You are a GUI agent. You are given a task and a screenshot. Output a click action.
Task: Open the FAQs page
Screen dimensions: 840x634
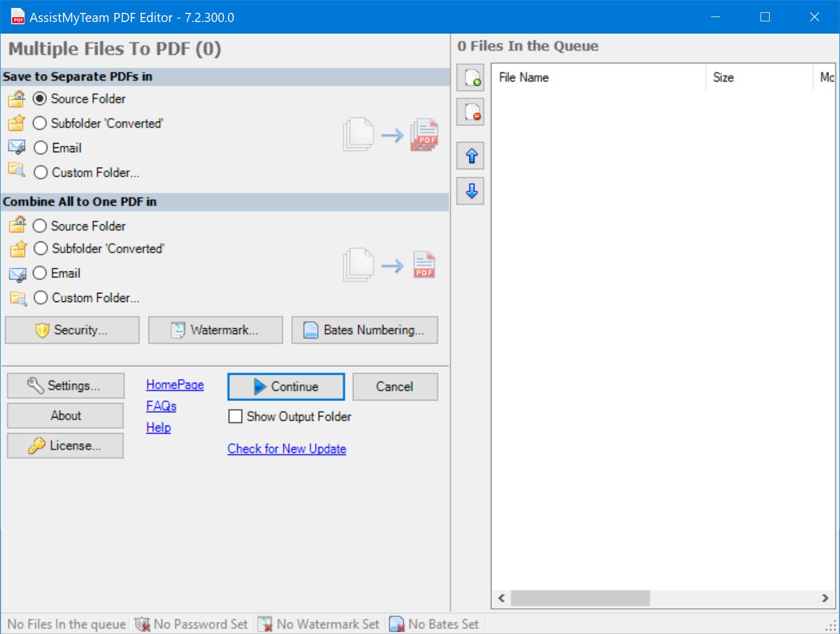[x=161, y=405]
